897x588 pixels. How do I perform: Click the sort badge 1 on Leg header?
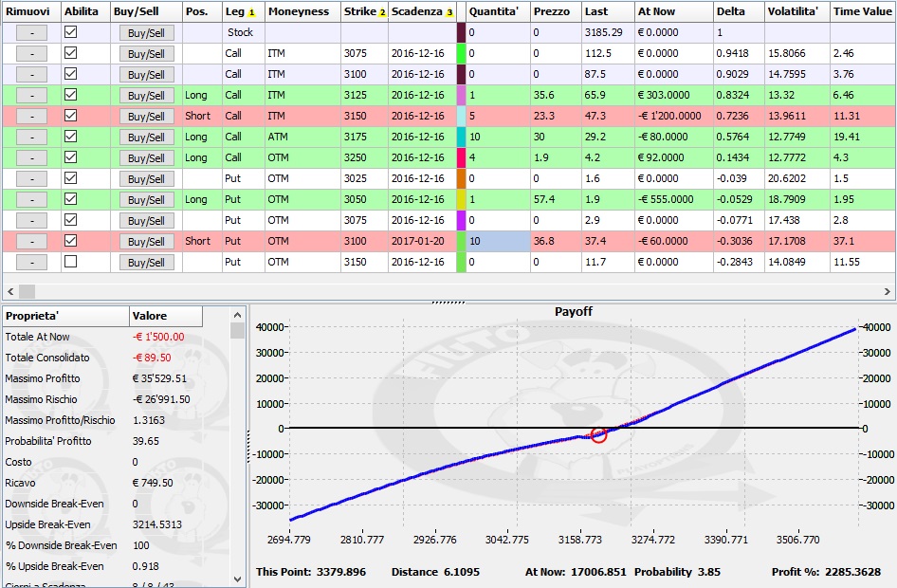coord(251,12)
